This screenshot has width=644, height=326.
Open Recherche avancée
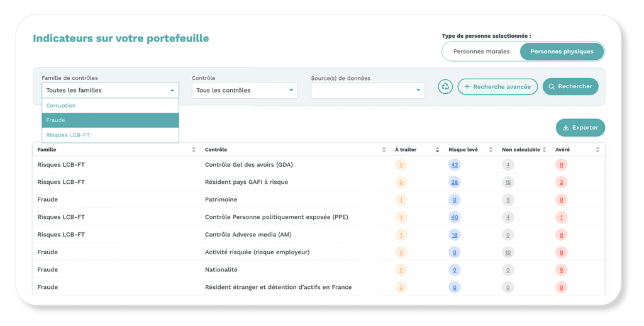pyautogui.click(x=497, y=87)
